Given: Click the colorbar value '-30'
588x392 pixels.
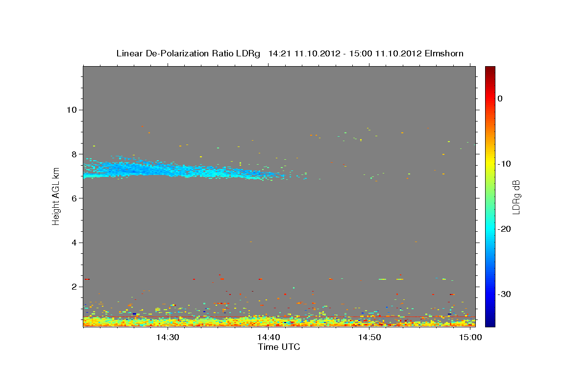Looking at the screenshot, I should pos(504,294).
